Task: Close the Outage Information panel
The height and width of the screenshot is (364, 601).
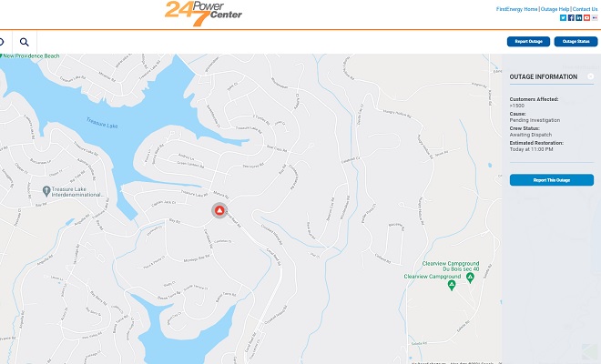Action: click(x=591, y=76)
